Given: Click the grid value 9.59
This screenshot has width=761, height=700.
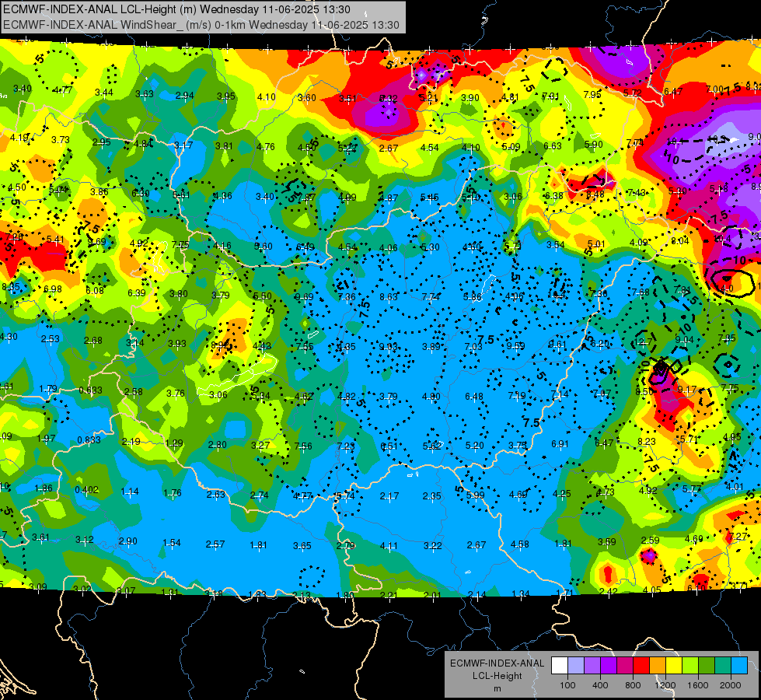Looking at the screenshot, I should tap(516, 345).
